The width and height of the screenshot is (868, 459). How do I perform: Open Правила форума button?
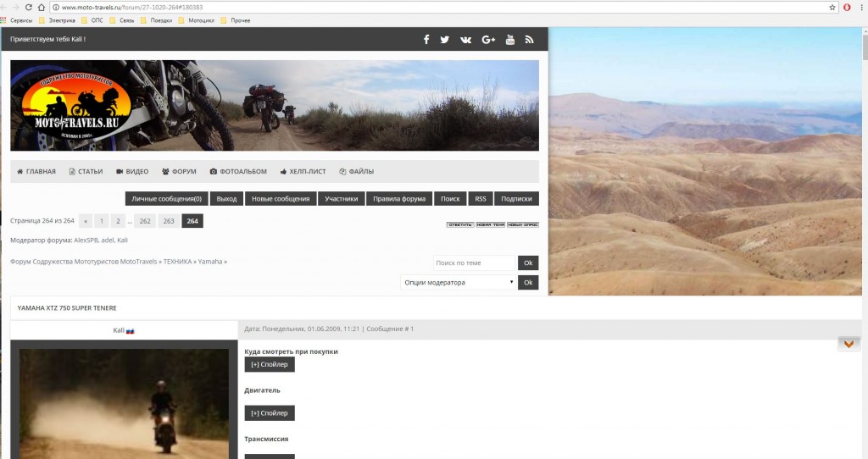[399, 198]
